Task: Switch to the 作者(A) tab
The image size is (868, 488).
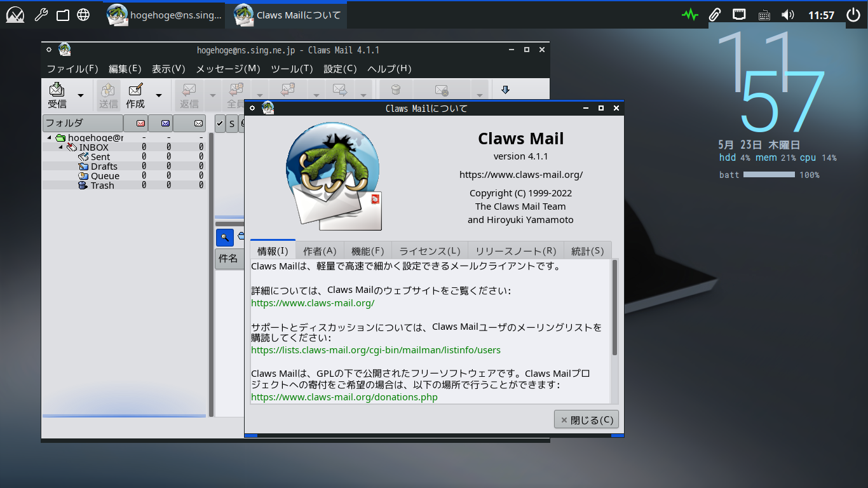Action: click(320, 251)
